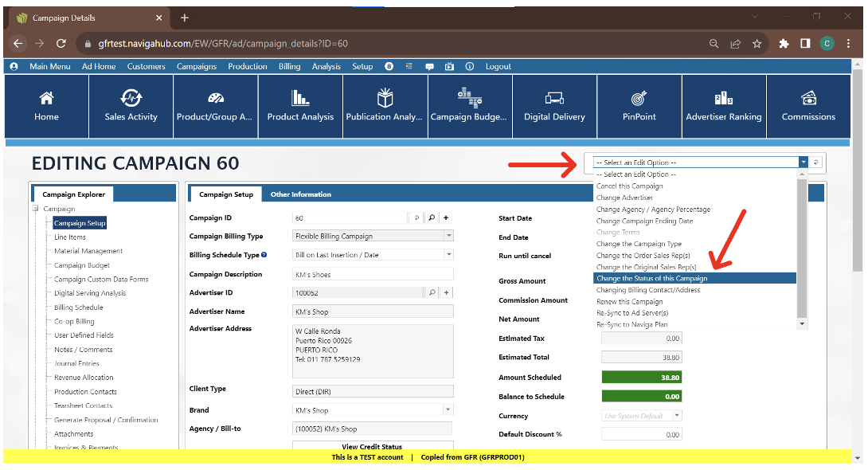Click the chat bubble icon in menu bar
The height and width of the screenshot is (470, 868).
click(x=430, y=67)
